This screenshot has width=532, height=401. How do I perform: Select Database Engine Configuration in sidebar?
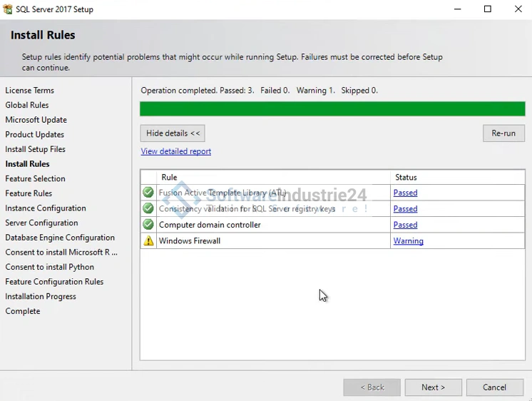pos(60,238)
